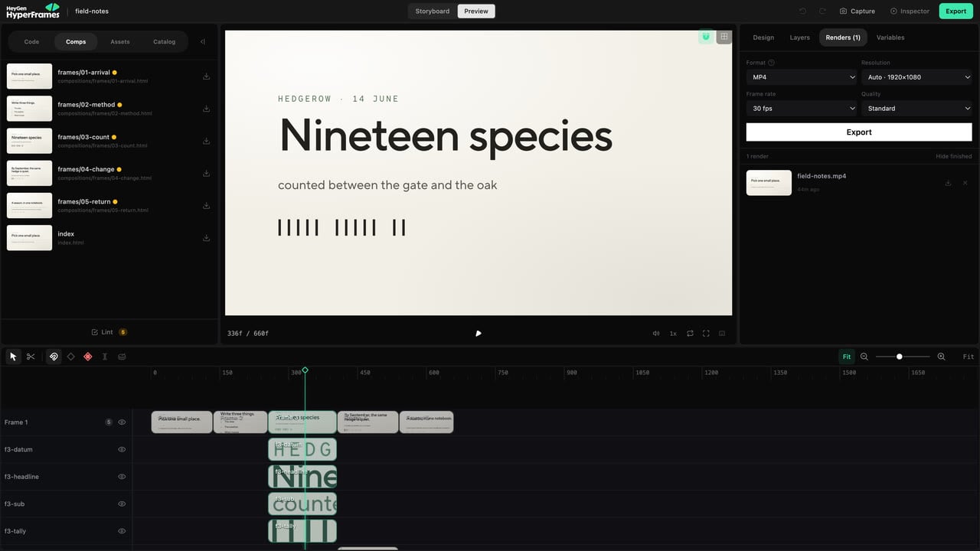Click the Format help question-mark icon
This screenshot has width=980, height=551.
(771, 63)
